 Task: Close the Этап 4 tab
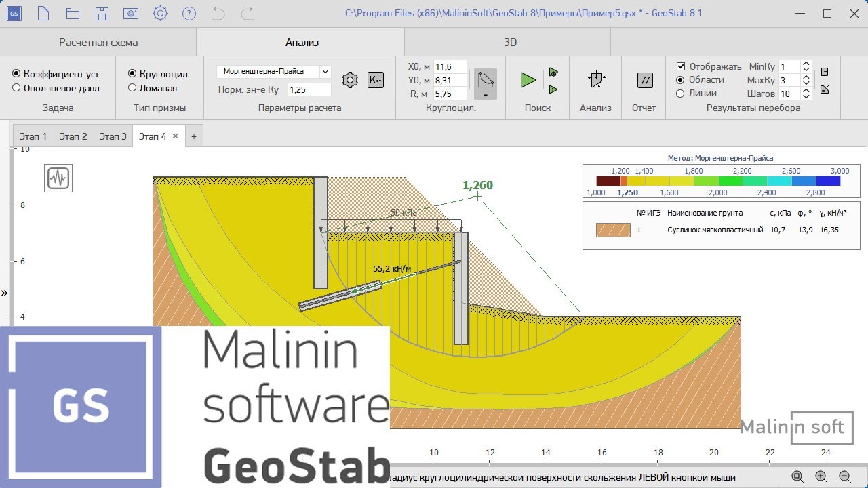(x=175, y=136)
